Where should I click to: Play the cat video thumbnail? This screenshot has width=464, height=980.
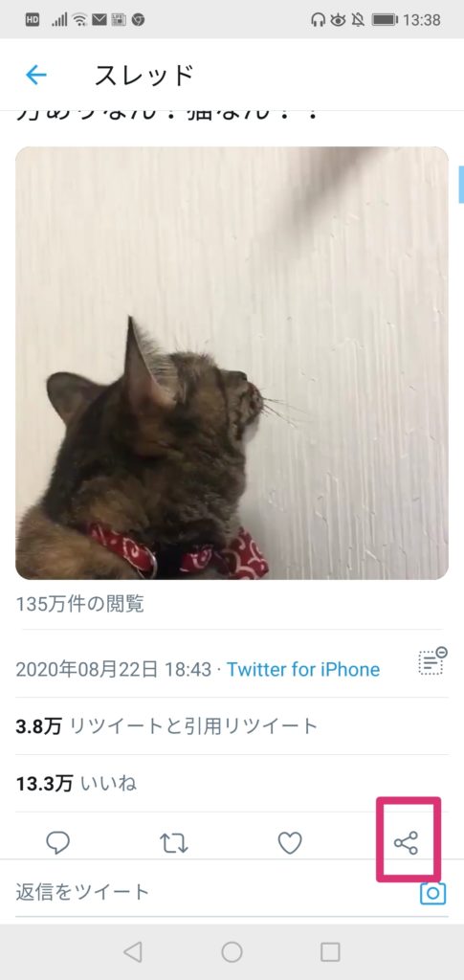tap(232, 363)
